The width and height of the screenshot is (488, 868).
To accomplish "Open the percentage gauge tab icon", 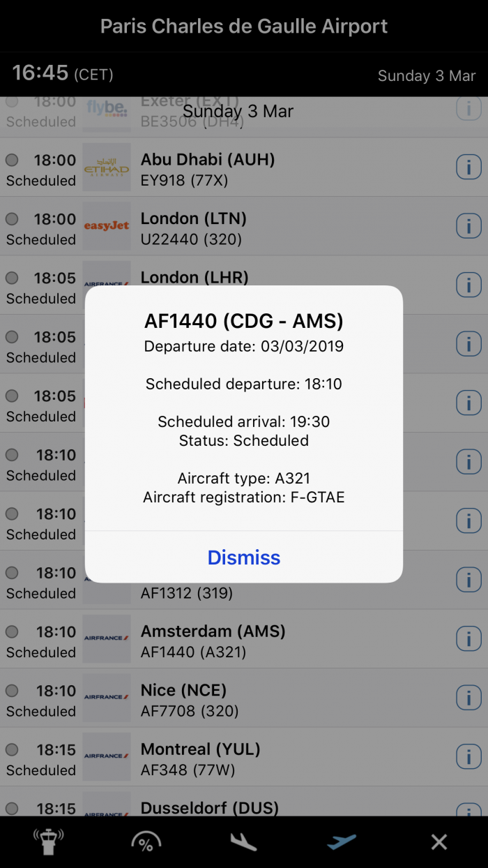I will pos(146,842).
